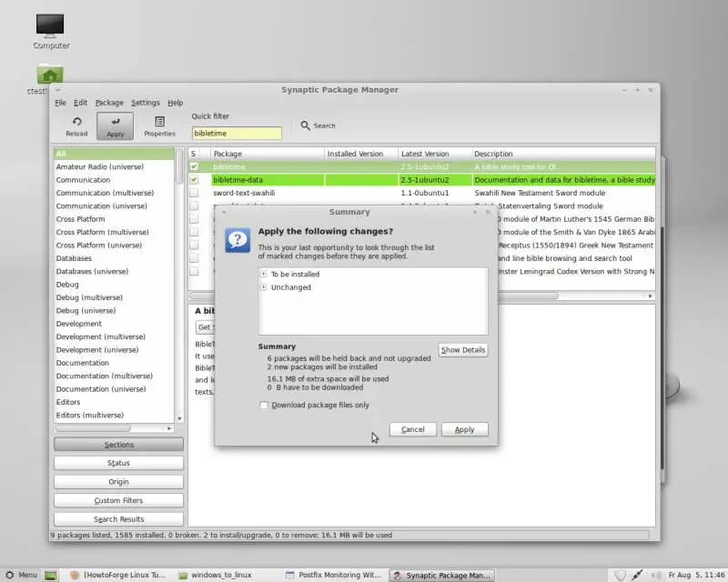The height and width of the screenshot is (582, 728).
Task: Switch to the HowtoForge Linux browser taskbar item
Action: click(118, 575)
